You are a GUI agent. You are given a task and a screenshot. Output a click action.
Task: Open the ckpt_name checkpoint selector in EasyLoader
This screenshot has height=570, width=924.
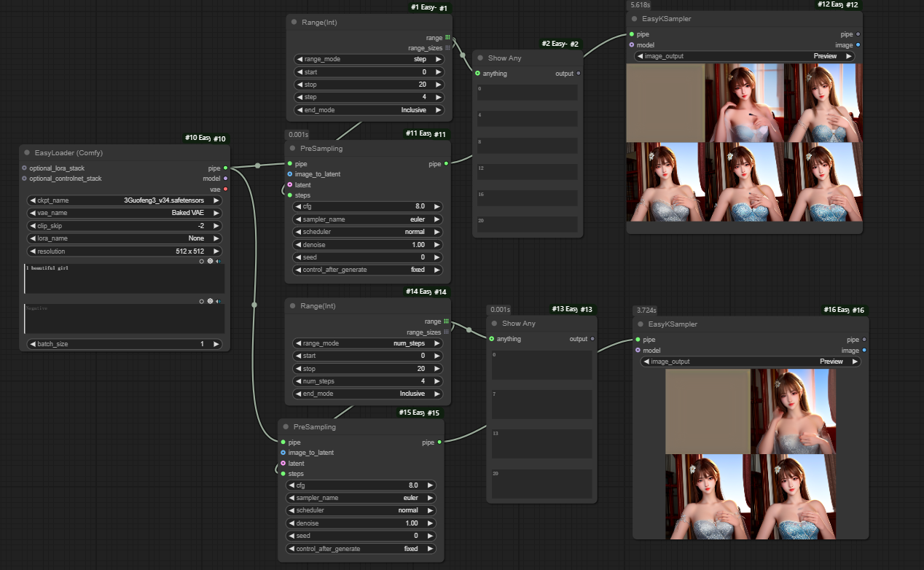point(124,200)
